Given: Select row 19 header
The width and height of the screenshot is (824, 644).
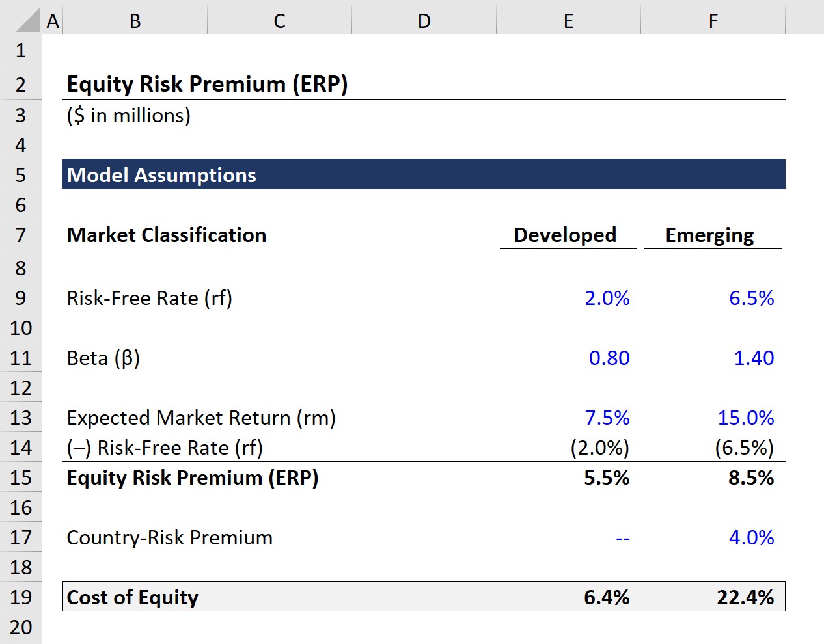Looking at the screenshot, I should point(20,597).
